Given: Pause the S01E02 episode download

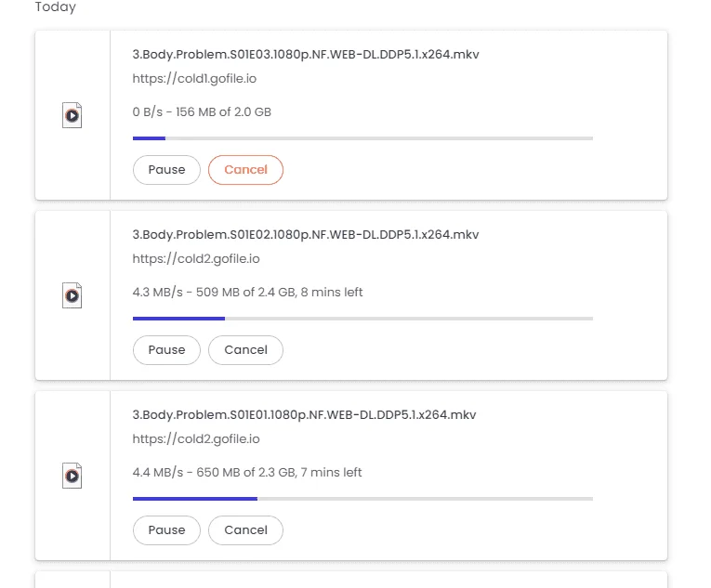Looking at the screenshot, I should pyautogui.click(x=166, y=350).
